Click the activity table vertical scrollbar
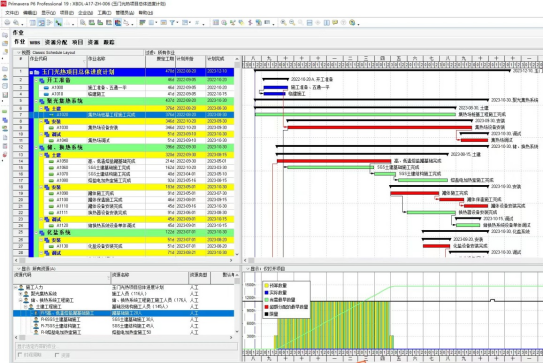 237,156
